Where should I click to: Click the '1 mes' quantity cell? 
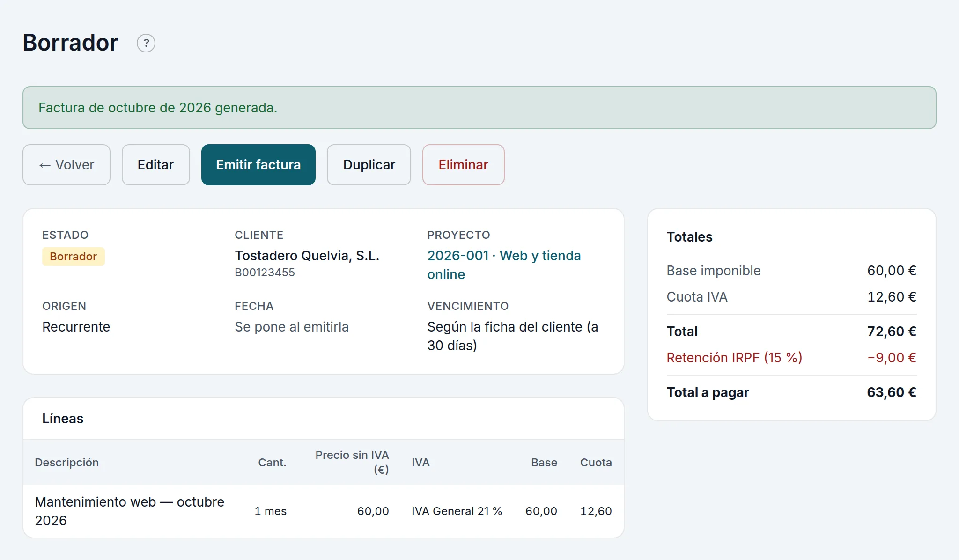[x=270, y=511]
